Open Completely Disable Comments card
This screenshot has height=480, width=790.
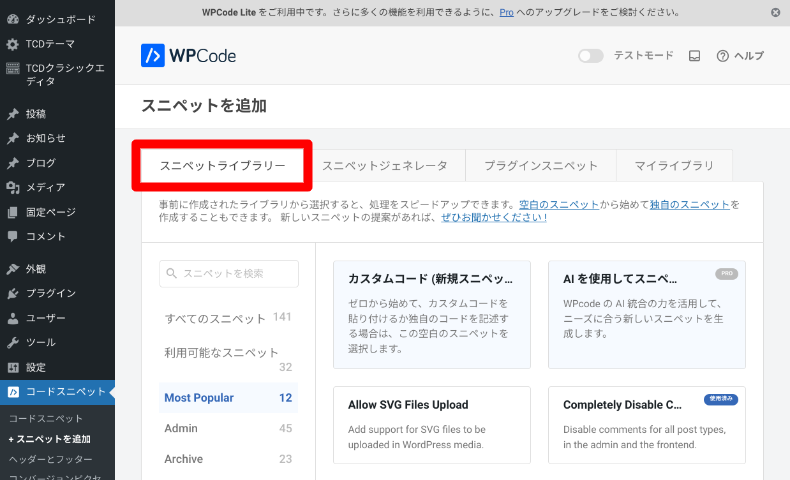click(647, 425)
